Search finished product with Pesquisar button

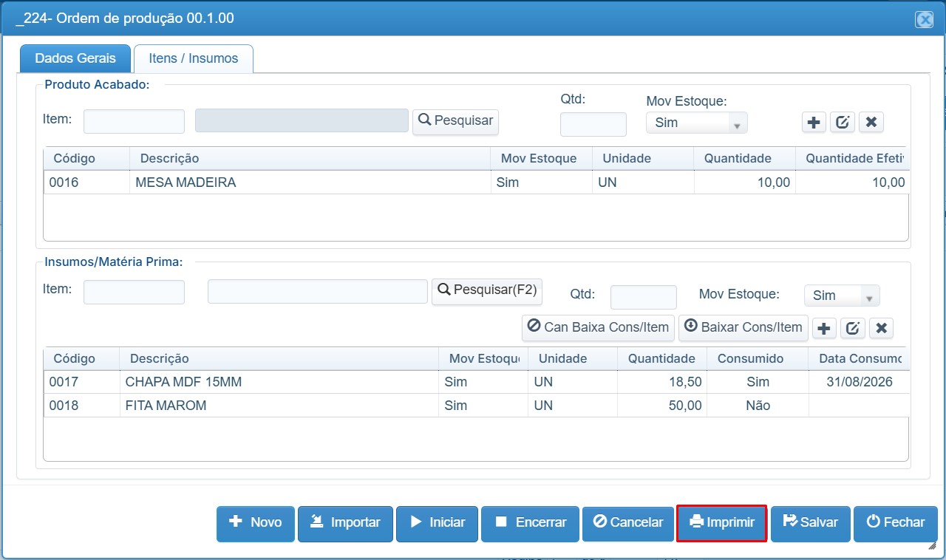click(x=455, y=121)
